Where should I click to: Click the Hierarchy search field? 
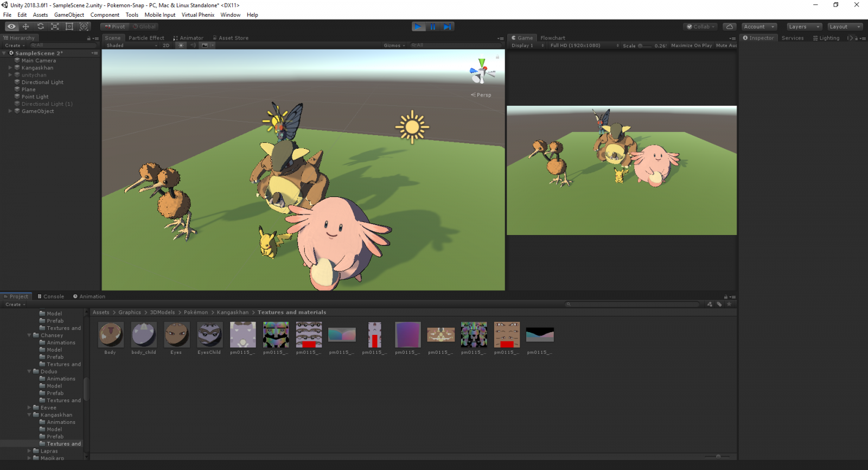63,46
